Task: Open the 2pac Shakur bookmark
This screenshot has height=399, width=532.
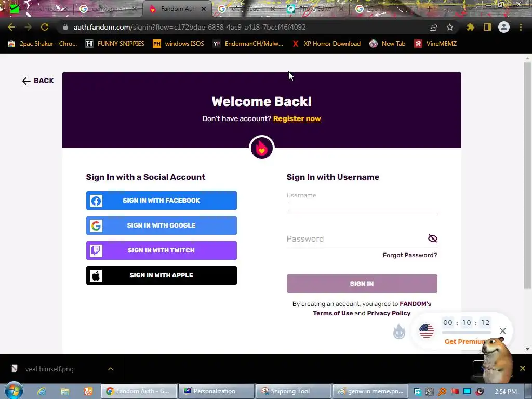Action: 43,44
